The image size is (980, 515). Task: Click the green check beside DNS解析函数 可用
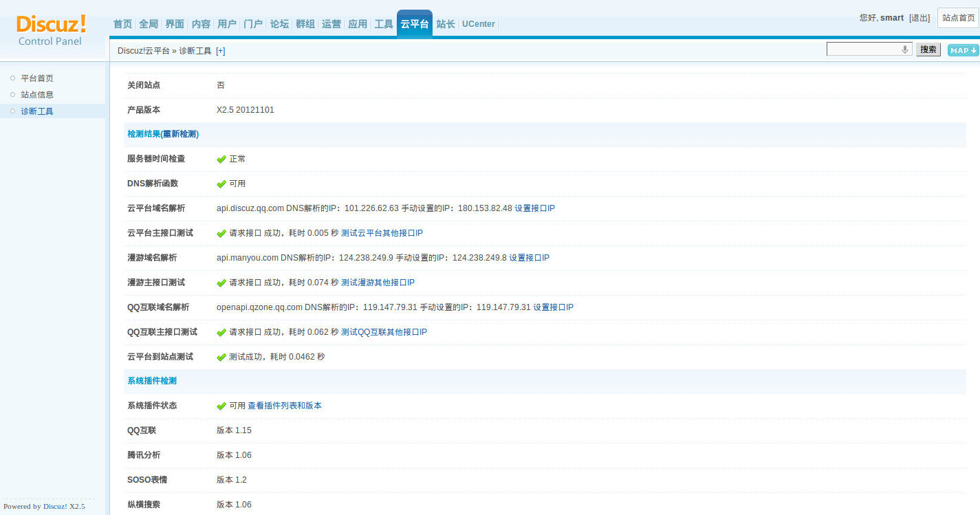(221, 184)
